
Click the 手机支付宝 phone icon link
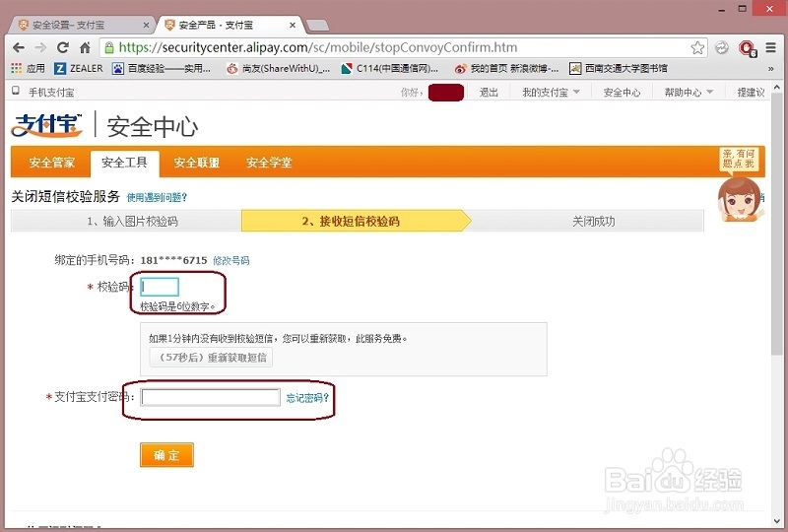43,92
